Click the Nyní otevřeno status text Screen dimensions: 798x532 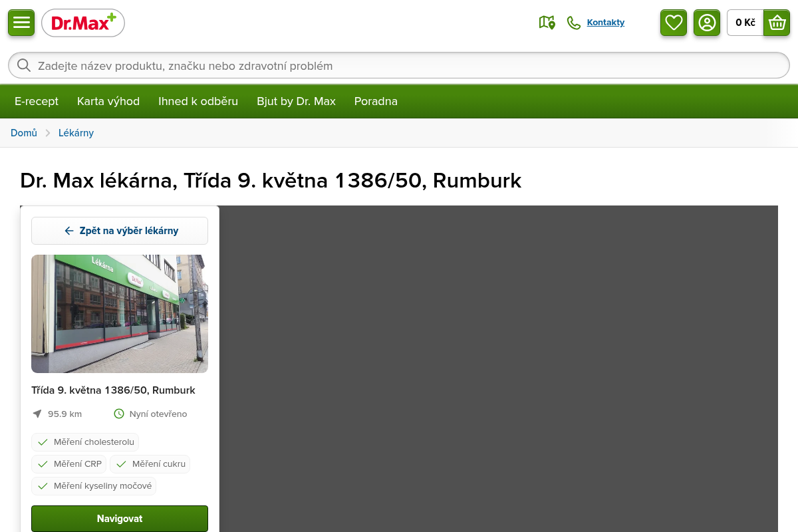coord(158,414)
